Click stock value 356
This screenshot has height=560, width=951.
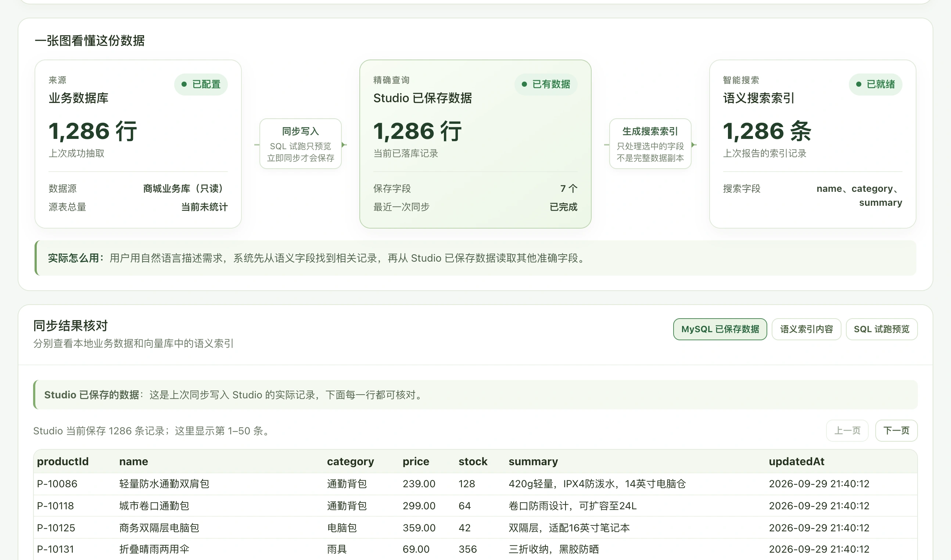click(467, 549)
